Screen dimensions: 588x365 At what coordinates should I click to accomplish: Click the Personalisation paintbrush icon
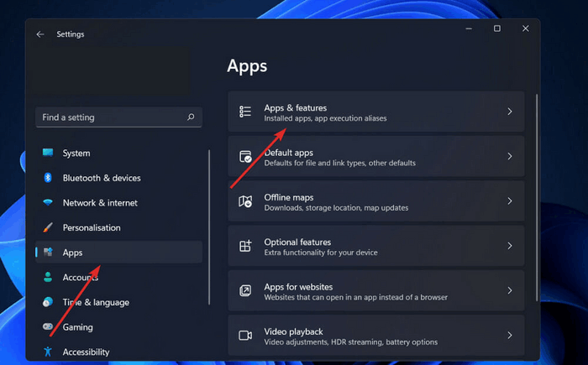[x=48, y=227]
